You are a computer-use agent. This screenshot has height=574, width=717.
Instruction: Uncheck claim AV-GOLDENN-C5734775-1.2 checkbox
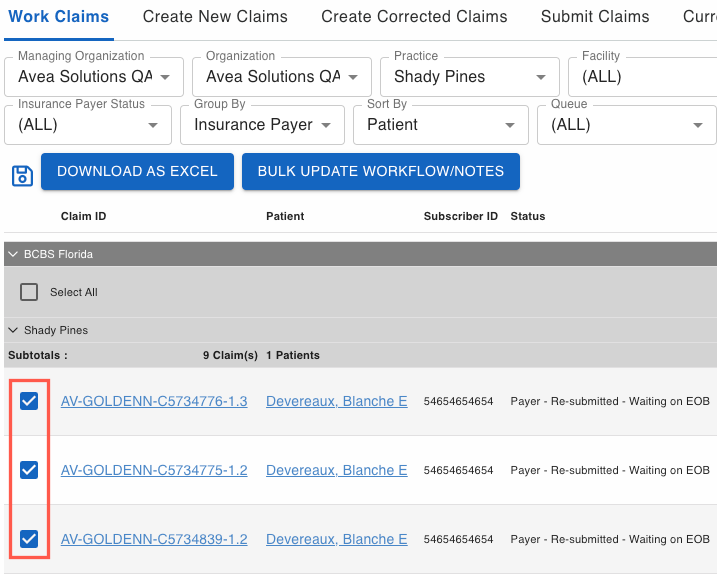(29, 470)
